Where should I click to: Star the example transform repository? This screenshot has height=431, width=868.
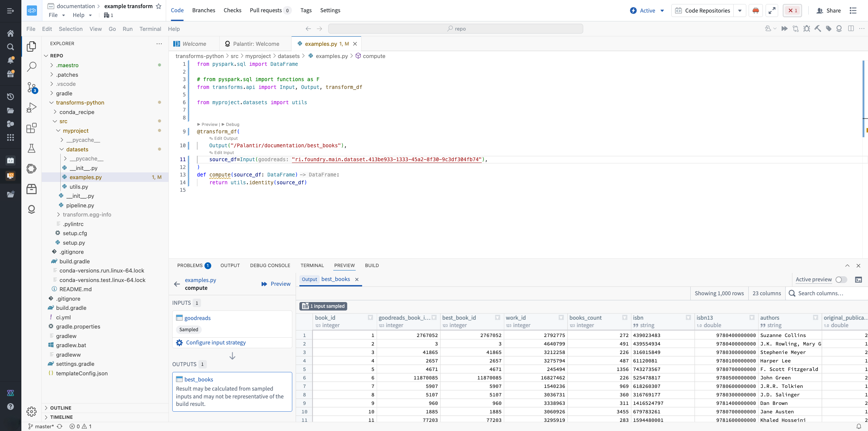158,6
